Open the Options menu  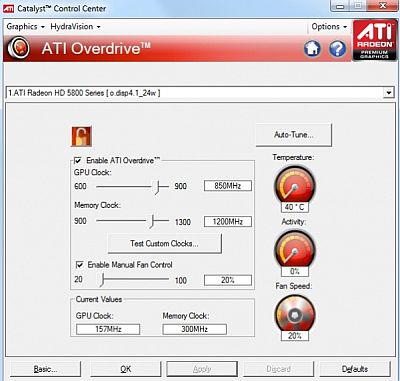coord(329,27)
